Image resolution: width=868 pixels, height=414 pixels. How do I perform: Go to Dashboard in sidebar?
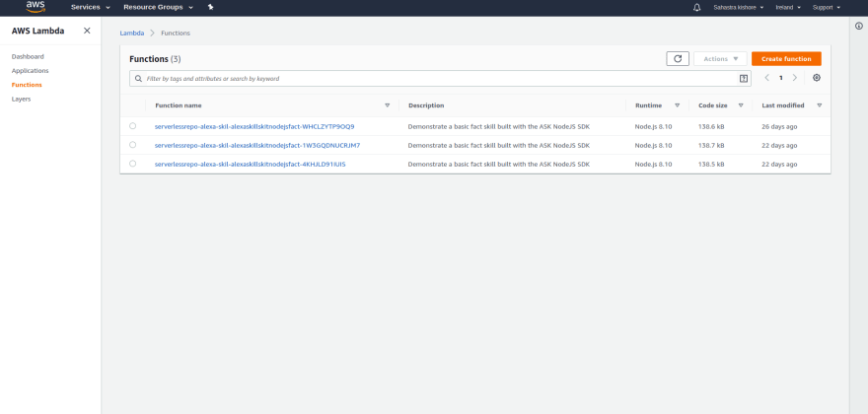pyautogui.click(x=28, y=56)
